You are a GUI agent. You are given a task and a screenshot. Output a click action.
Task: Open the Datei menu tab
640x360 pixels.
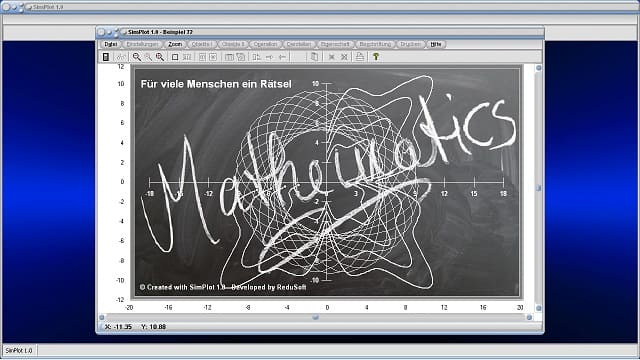[111, 44]
